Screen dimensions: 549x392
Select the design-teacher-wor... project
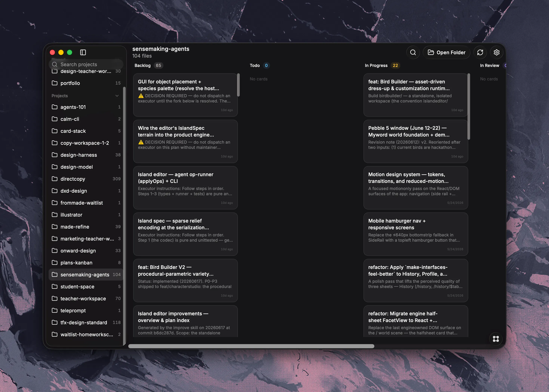86,71
